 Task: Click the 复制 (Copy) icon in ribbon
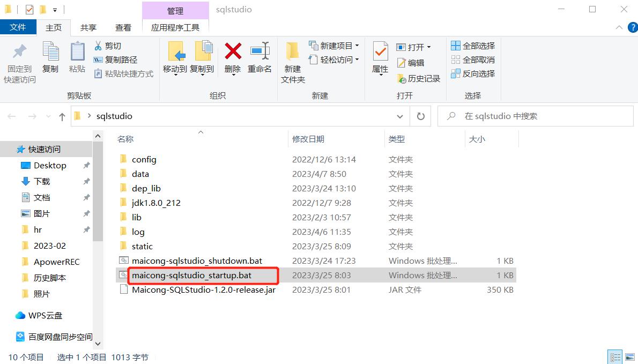pyautogui.click(x=50, y=56)
